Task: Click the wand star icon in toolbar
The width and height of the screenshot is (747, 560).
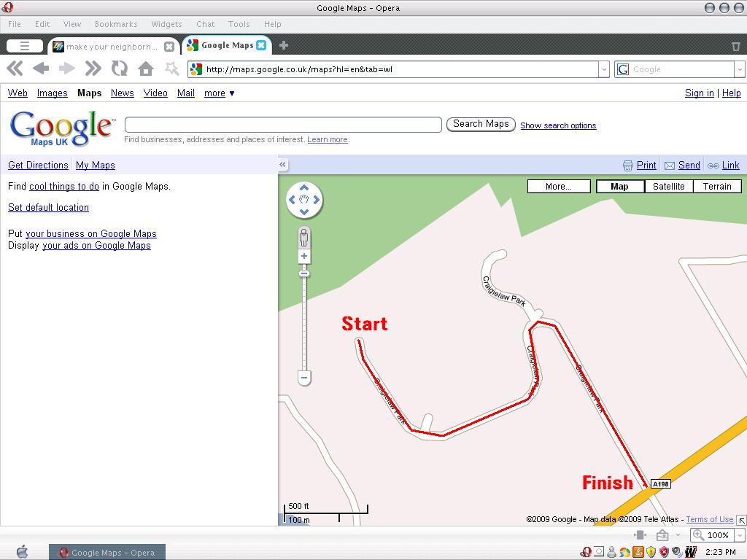Action: coord(171,69)
